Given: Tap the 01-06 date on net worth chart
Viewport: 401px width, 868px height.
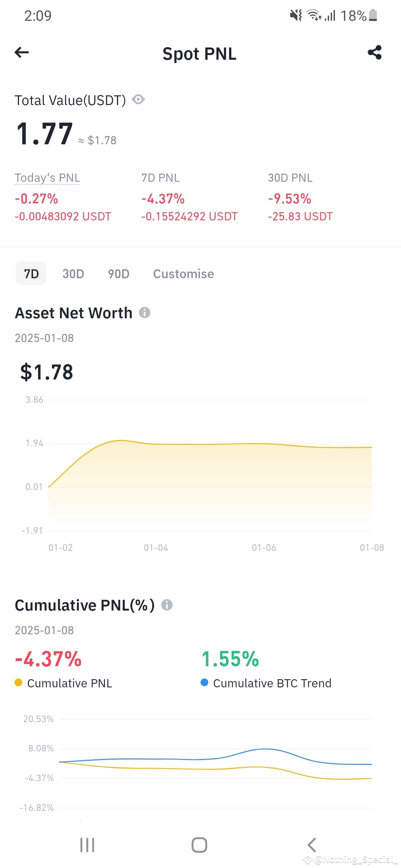Looking at the screenshot, I should pyautogui.click(x=264, y=548).
